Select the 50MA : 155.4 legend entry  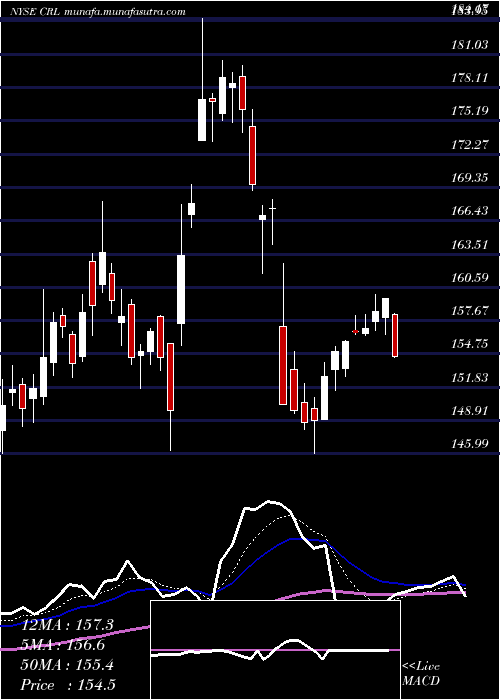(x=67, y=665)
